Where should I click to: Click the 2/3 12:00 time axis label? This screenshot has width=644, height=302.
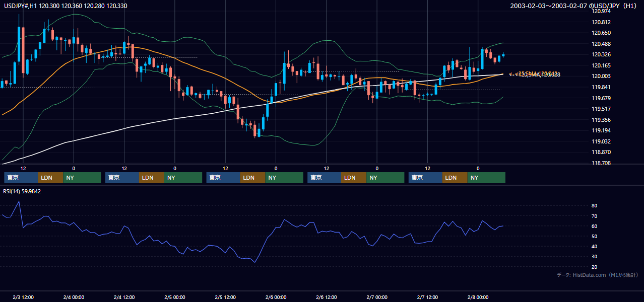tap(23, 297)
